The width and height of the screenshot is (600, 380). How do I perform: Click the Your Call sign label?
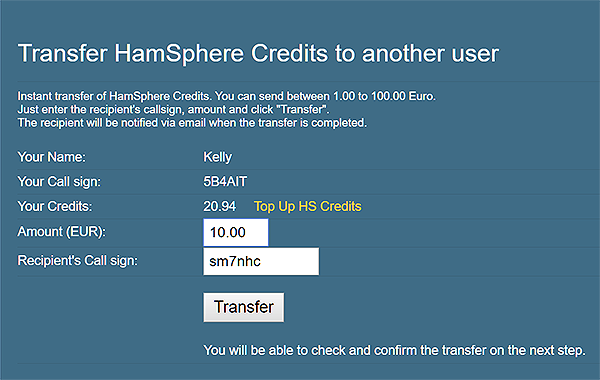pos(59,181)
